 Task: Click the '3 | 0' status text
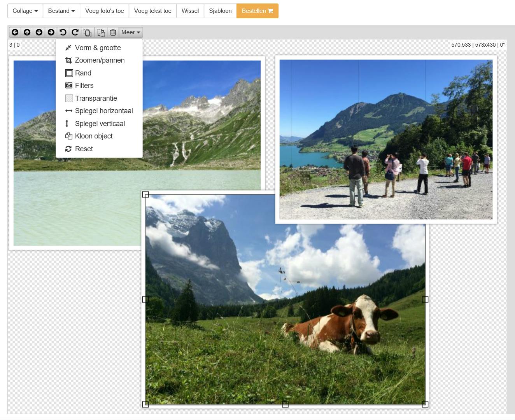14,45
